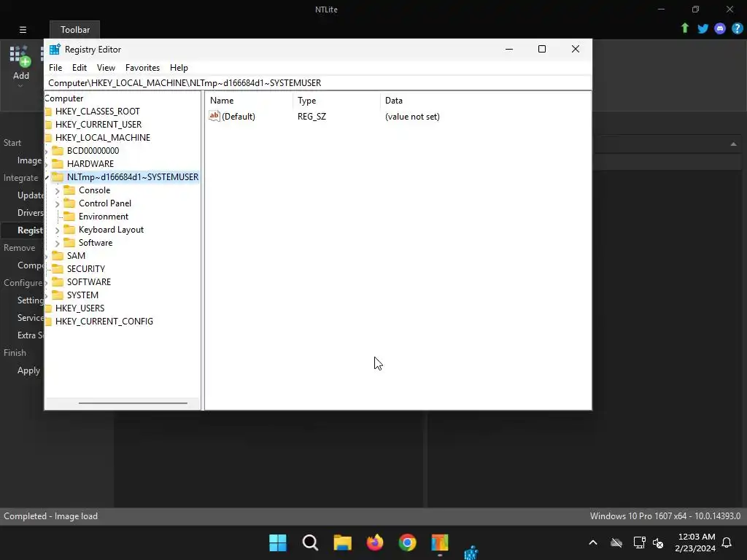Screen dimensions: 747x560
Task: Click the Environment folder icon
Action: (69, 216)
